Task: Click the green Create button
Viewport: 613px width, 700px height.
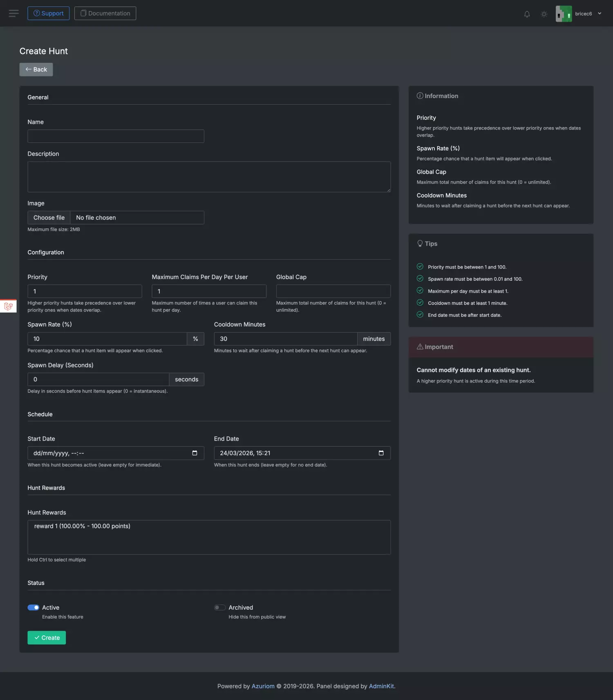Action: click(x=47, y=637)
